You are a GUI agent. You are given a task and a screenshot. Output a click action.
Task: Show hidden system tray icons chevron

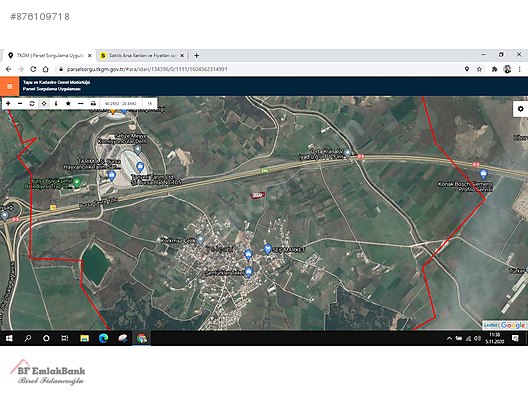coord(449,338)
